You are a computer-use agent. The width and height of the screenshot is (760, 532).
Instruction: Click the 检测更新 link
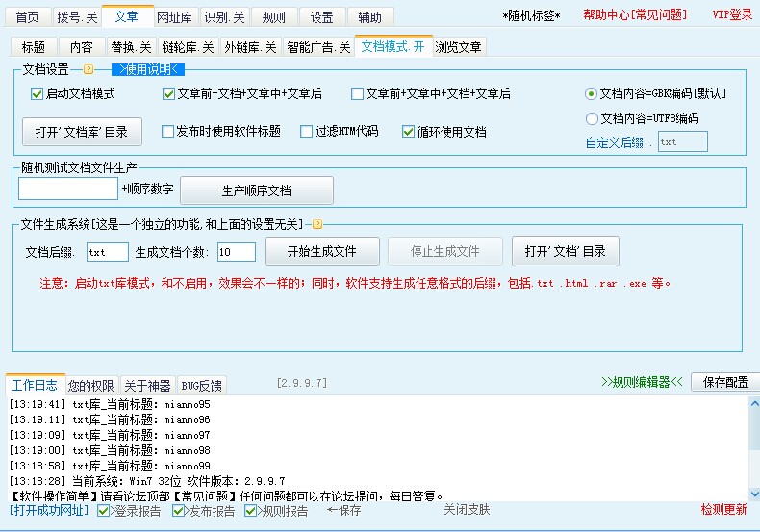[x=722, y=510]
